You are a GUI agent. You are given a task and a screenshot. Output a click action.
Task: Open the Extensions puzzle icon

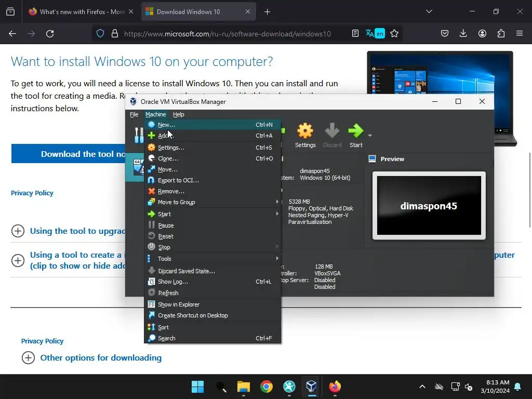pyautogui.click(x=501, y=34)
